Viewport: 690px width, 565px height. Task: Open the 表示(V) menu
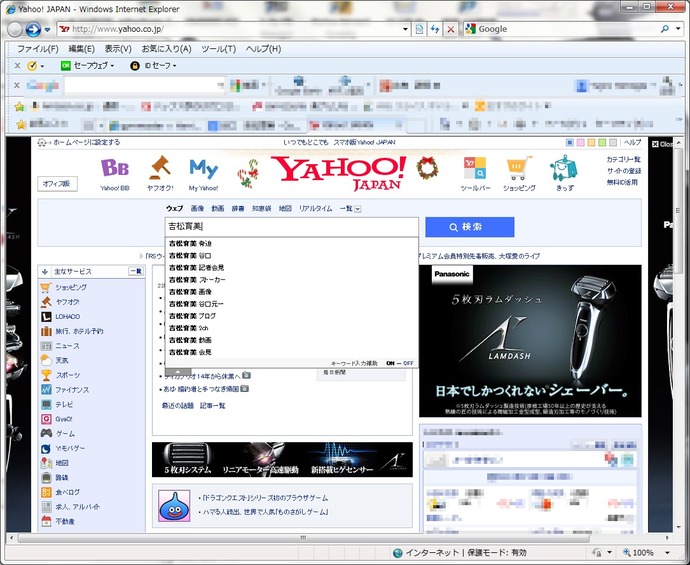pos(118,49)
